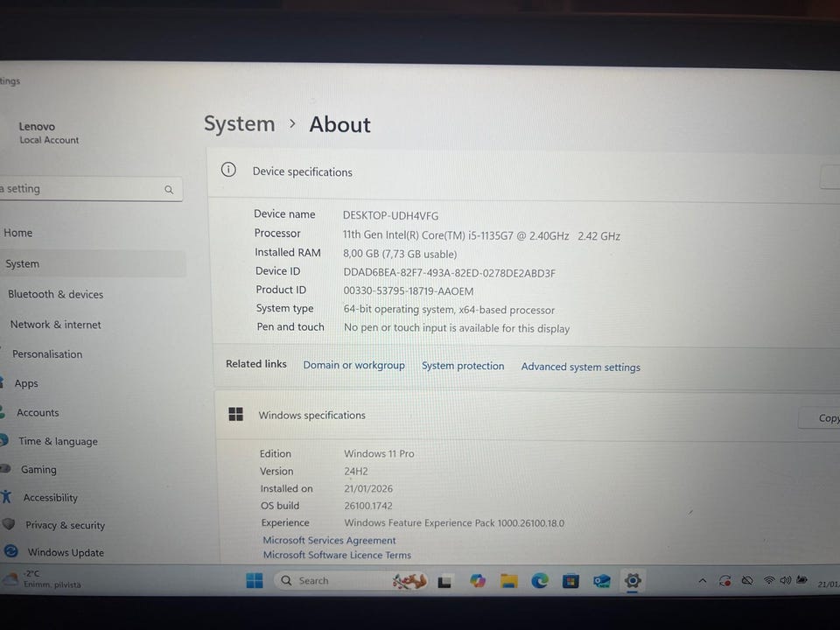Open Advanced system settings link
This screenshot has width=840, height=630.
[581, 367]
